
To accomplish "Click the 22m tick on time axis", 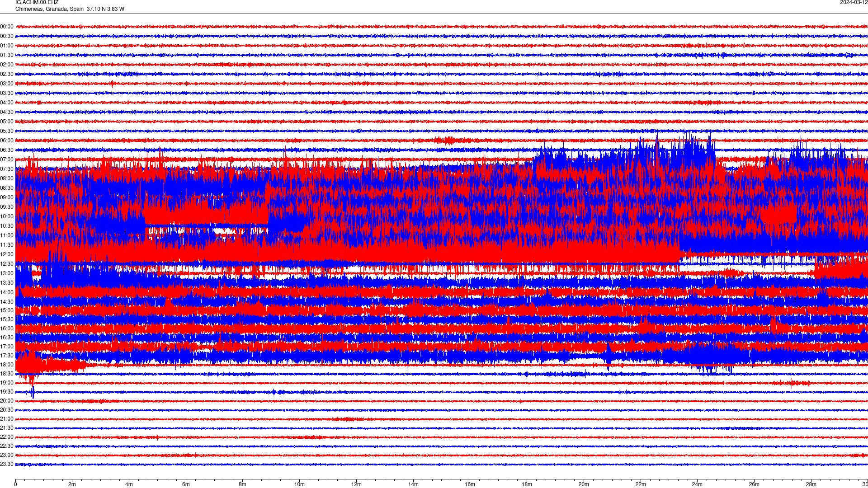I will coord(641,484).
